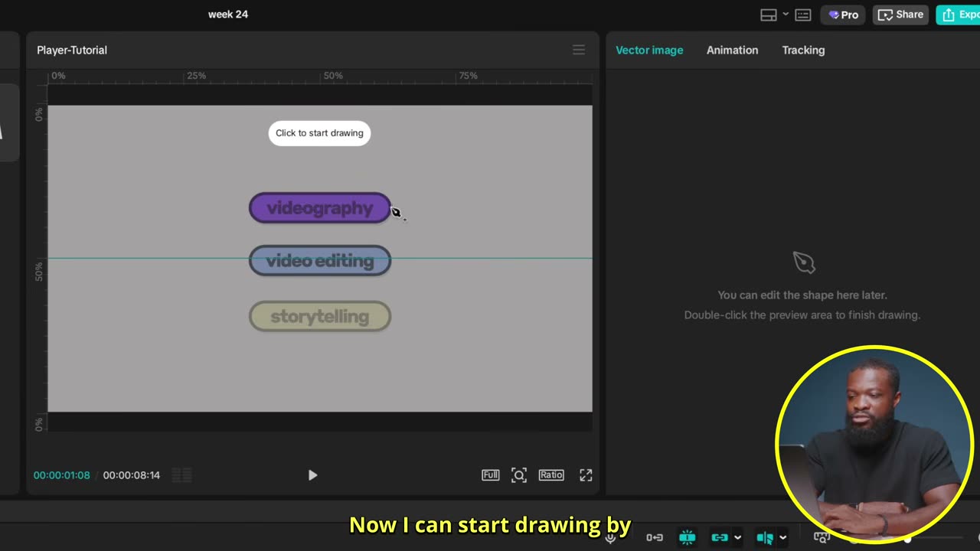The height and width of the screenshot is (551, 980).
Task: Open the Tracking tab
Action: [803, 50]
